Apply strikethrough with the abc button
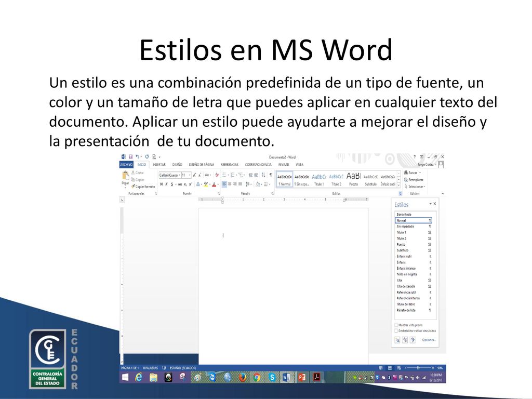 click(180, 184)
